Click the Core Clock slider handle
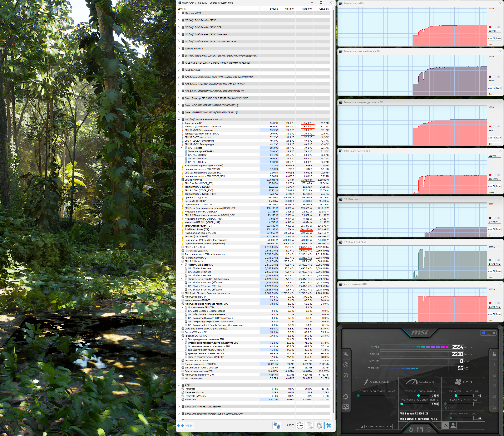The image size is (504, 436). (x=418, y=396)
